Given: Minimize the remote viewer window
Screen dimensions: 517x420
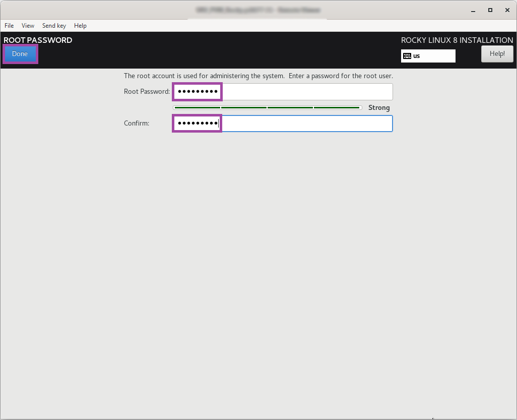Looking at the screenshot, I should (x=473, y=10).
